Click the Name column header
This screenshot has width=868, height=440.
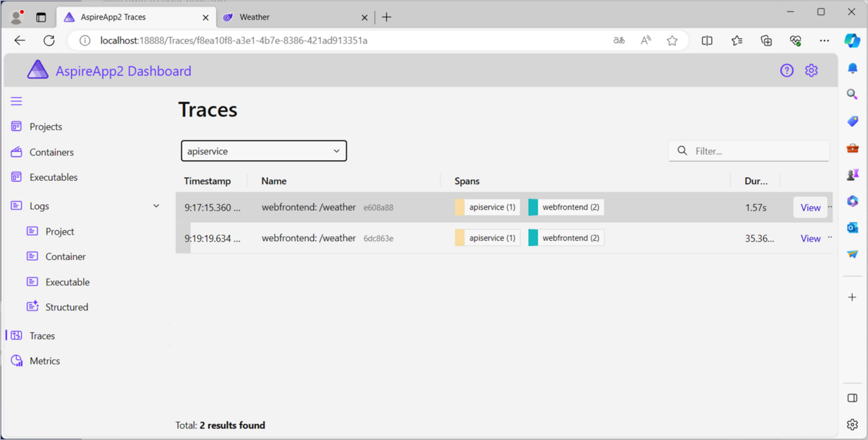(274, 181)
